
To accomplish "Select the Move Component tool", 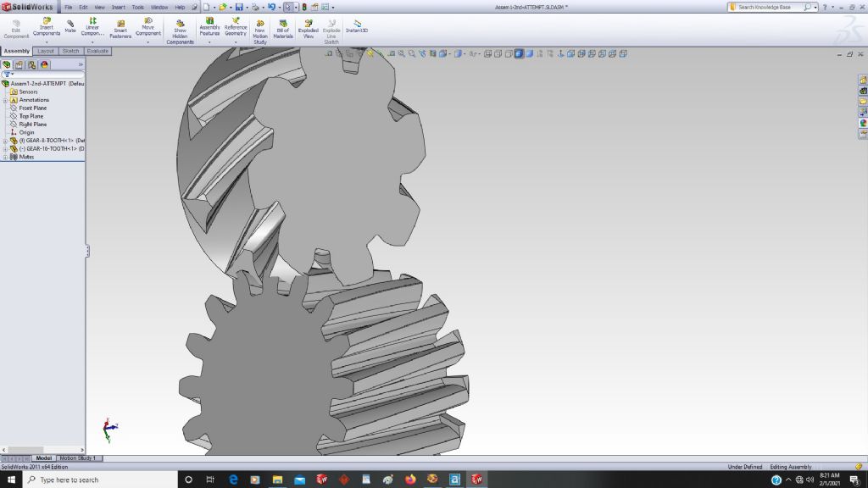I will (x=147, y=26).
